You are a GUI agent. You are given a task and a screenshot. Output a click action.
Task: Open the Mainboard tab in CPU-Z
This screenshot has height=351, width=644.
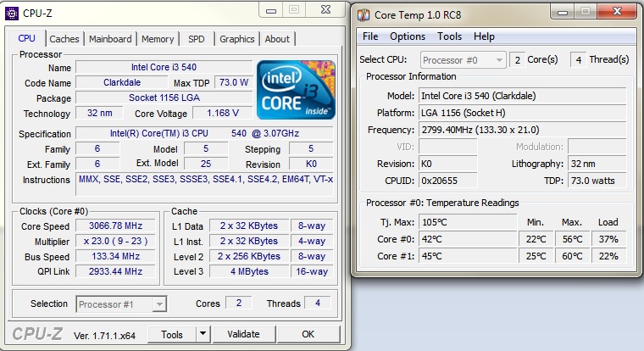[x=110, y=39]
